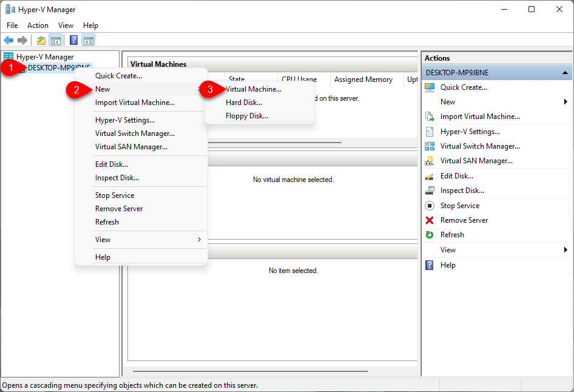Click red Remove Server icon in Actions pane
Viewport: 574px width, 392px height.
[x=430, y=220]
